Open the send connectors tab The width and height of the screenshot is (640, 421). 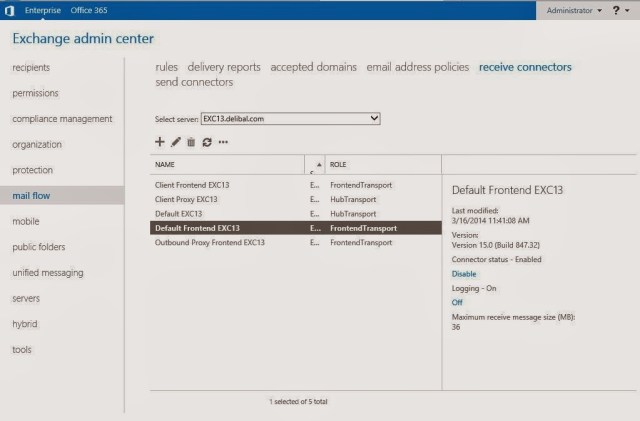194,82
